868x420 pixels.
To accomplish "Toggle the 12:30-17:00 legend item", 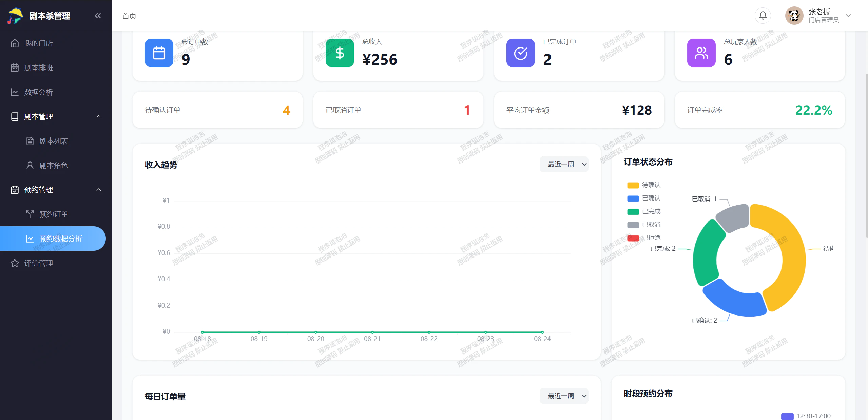I will (806, 416).
